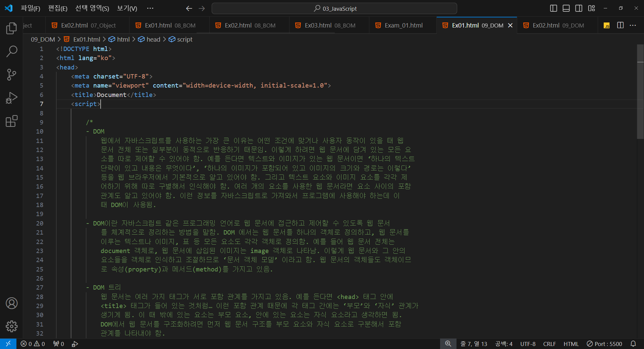Click the ports forwarded status indicator
644x349 pixels.
point(59,344)
